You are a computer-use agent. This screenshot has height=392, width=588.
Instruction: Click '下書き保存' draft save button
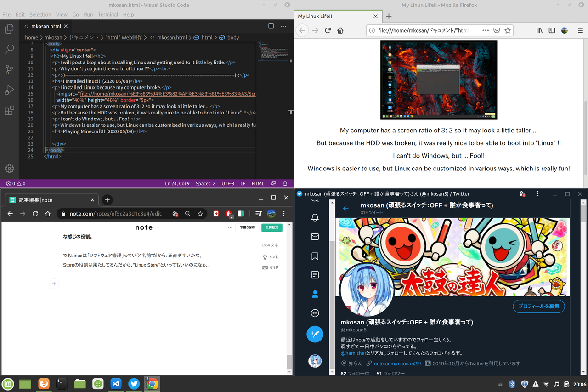tap(248, 227)
